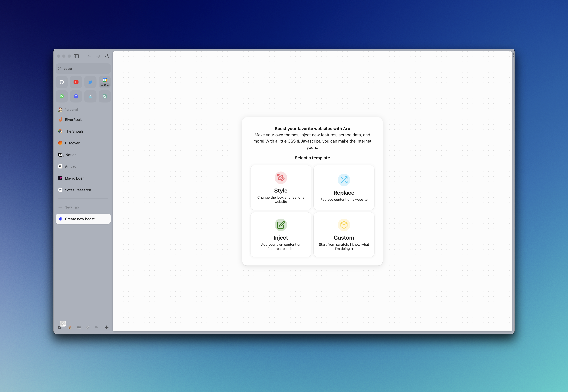Go back with the left arrow
The height and width of the screenshot is (392, 568).
click(89, 56)
